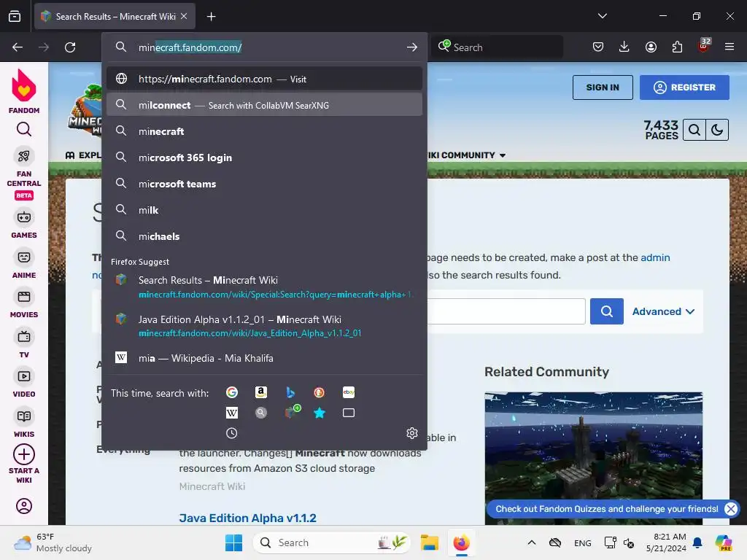Select the minecraft.fandom.com Visit suggestion
This screenshot has height=560, width=747.
click(264, 79)
